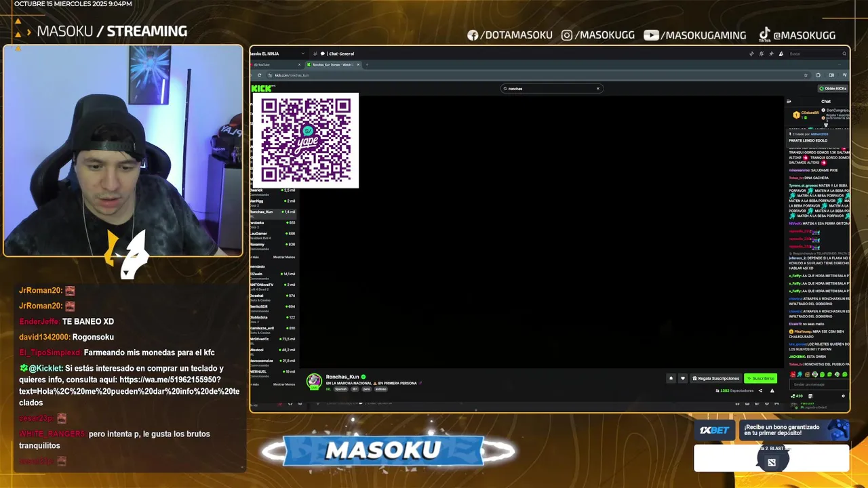Click the heart follow button under the stream
The height and width of the screenshot is (488, 868).
682,378
